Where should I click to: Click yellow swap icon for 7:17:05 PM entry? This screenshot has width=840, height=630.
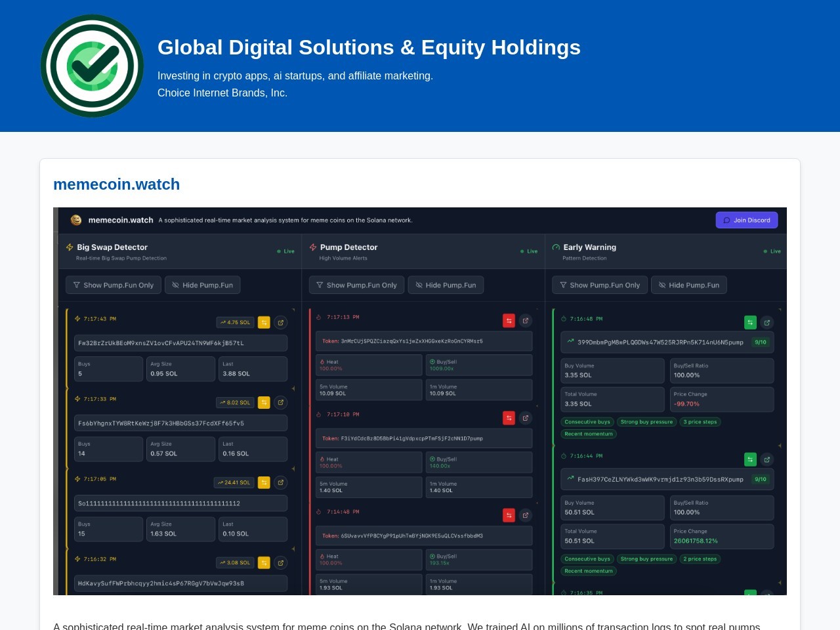(264, 482)
